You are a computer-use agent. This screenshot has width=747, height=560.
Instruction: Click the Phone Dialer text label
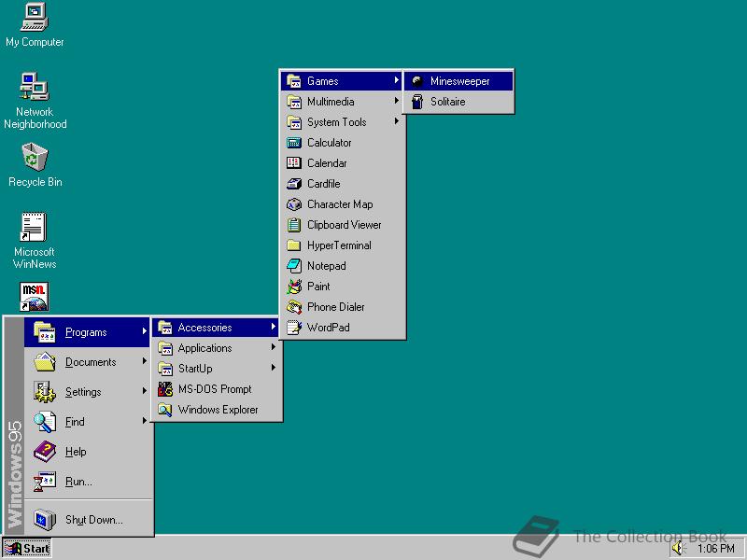click(336, 308)
